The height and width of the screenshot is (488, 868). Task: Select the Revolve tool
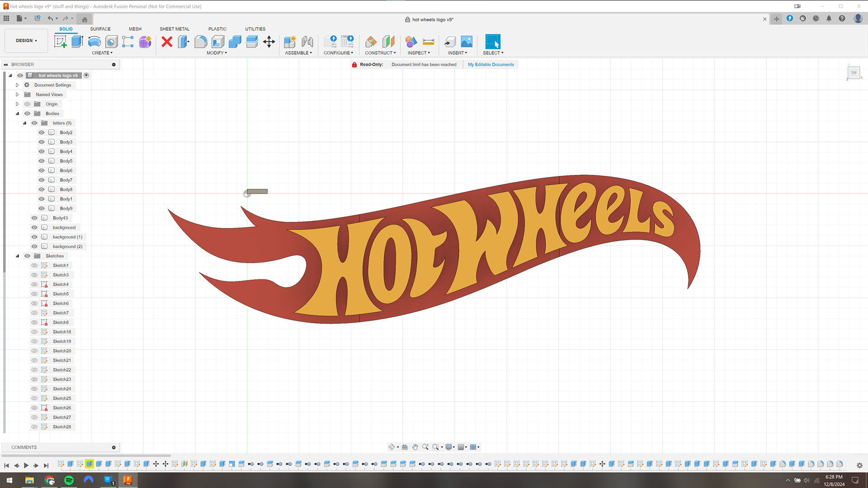(94, 42)
